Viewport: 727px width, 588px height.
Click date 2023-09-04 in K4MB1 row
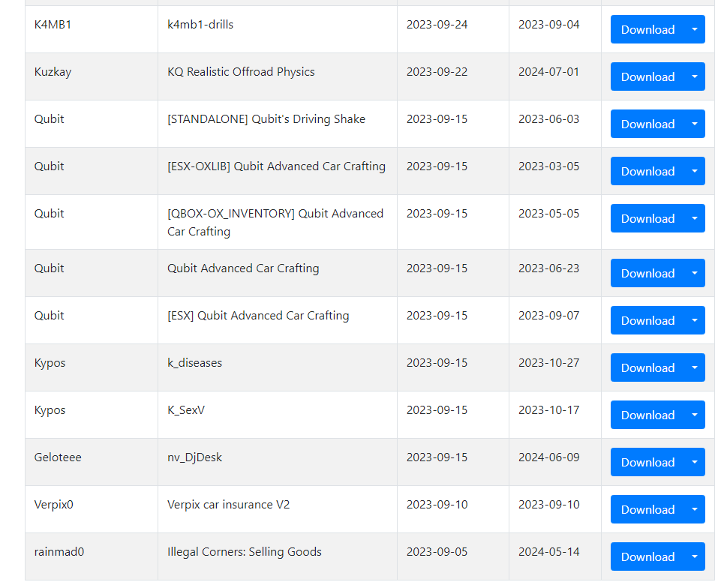549,25
